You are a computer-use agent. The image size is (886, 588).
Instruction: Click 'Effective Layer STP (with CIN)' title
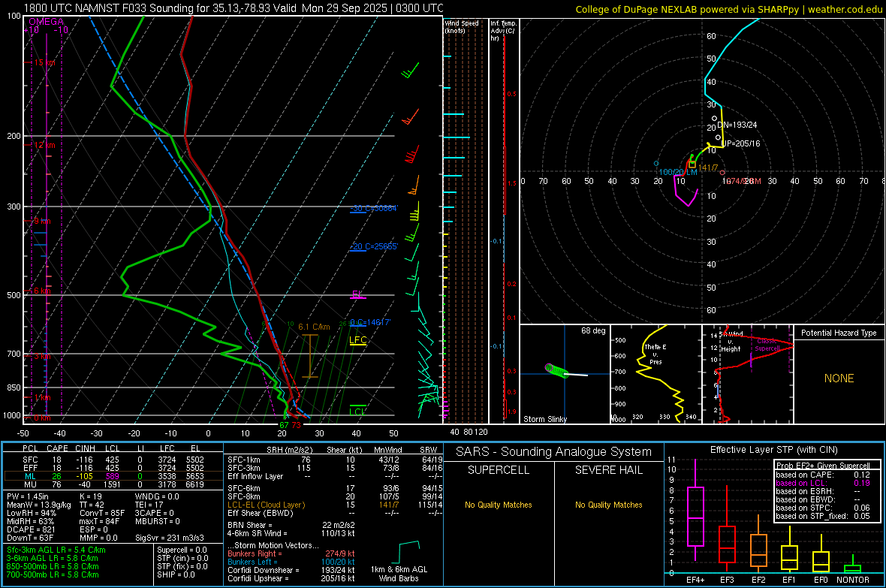773,450
